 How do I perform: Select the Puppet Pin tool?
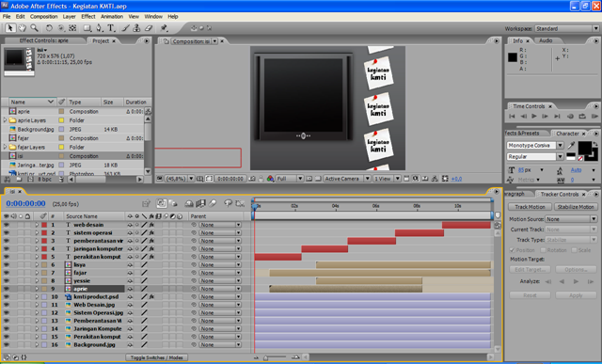coord(164,28)
